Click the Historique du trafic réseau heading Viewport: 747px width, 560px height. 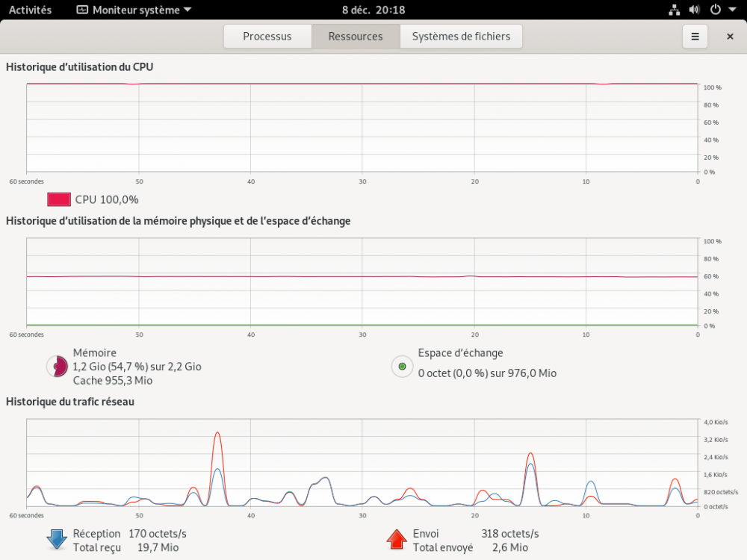(x=70, y=402)
